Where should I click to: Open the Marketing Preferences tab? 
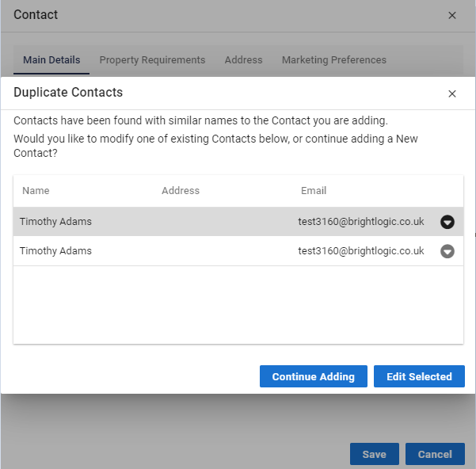point(334,59)
